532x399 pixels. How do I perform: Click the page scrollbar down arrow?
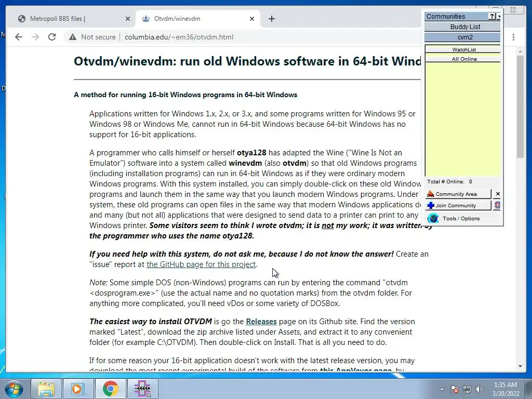(520, 366)
